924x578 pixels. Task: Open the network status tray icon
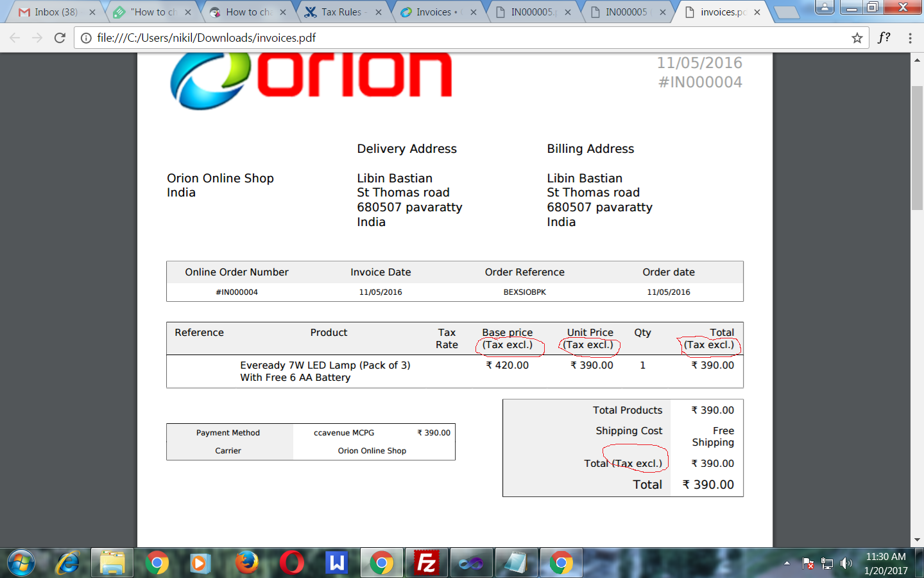(827, 563)
